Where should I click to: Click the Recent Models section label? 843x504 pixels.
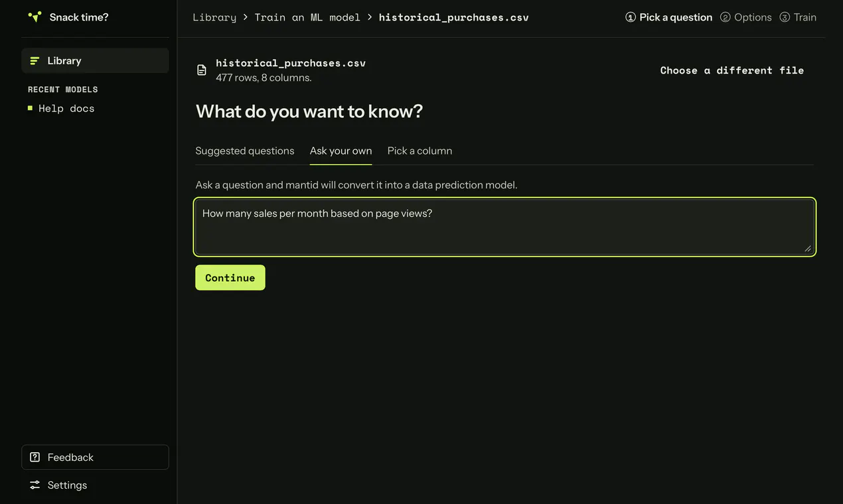(x=63, y=90)
